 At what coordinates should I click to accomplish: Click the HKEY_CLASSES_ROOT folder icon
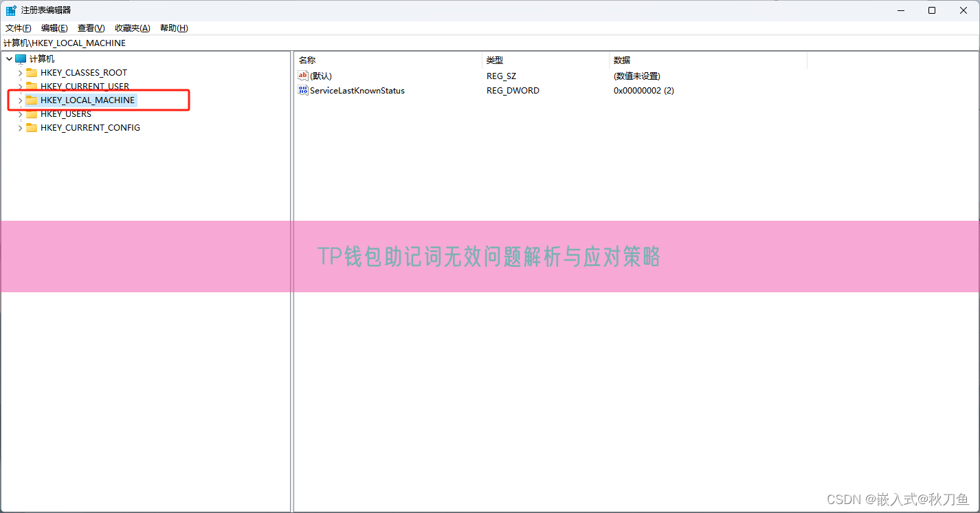[32, 73]
